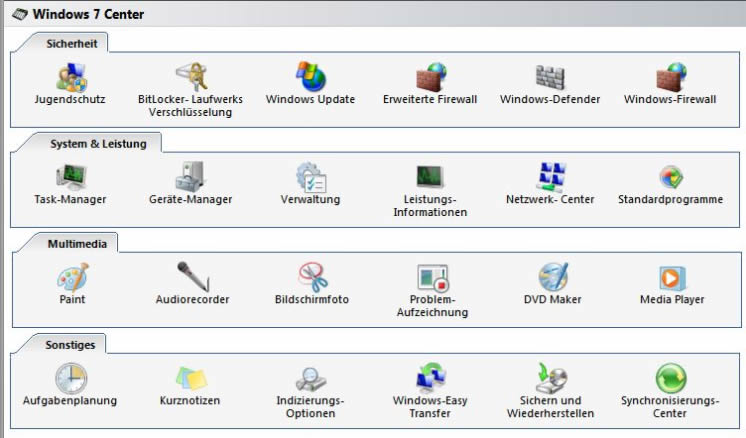
Task: Open Indizierungs-Optionen
Action: click(x=311, y=380)
